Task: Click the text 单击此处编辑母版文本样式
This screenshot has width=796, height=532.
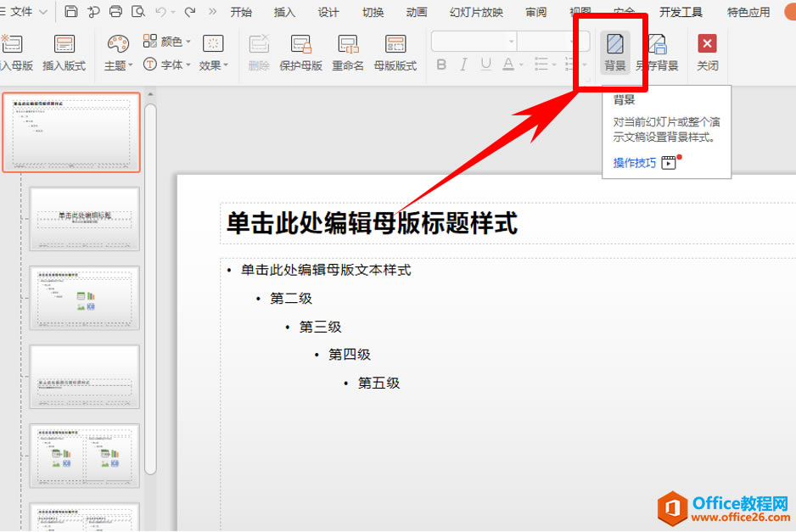Action: [326, 270]
